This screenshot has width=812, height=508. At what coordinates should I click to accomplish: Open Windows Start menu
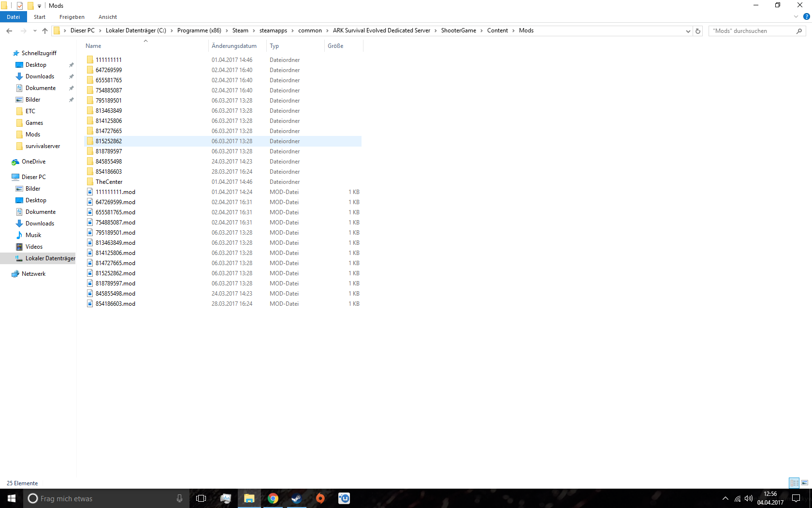click(x=12, y=498)
